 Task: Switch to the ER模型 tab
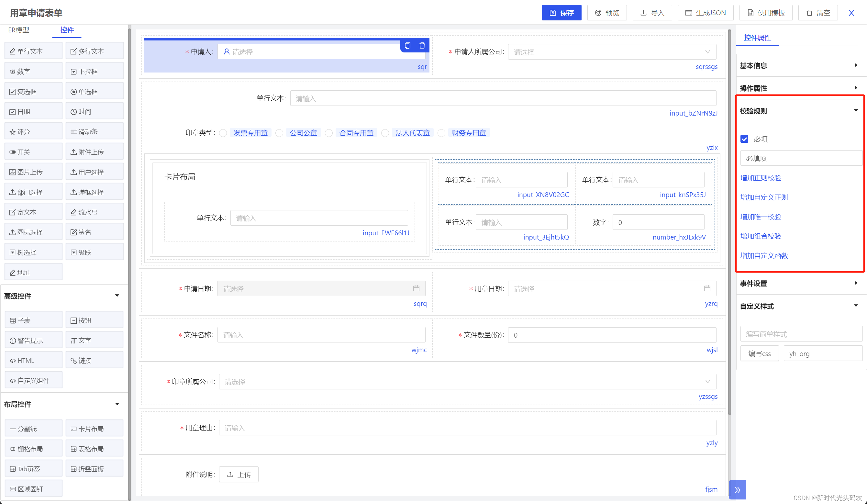click(x=19, y=30)
